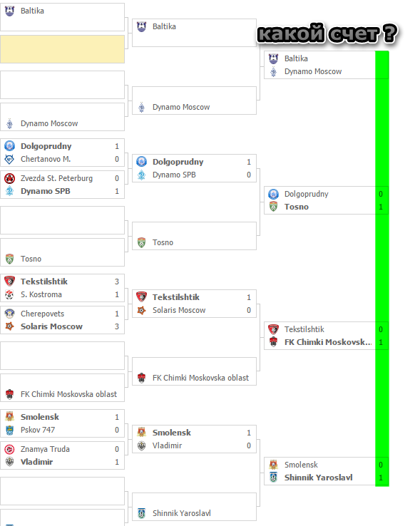Click Tekstilshtik score 3 against S. Kostroma
The width and height of the screenshot is (420, 526).
click(x=117, y=282)
